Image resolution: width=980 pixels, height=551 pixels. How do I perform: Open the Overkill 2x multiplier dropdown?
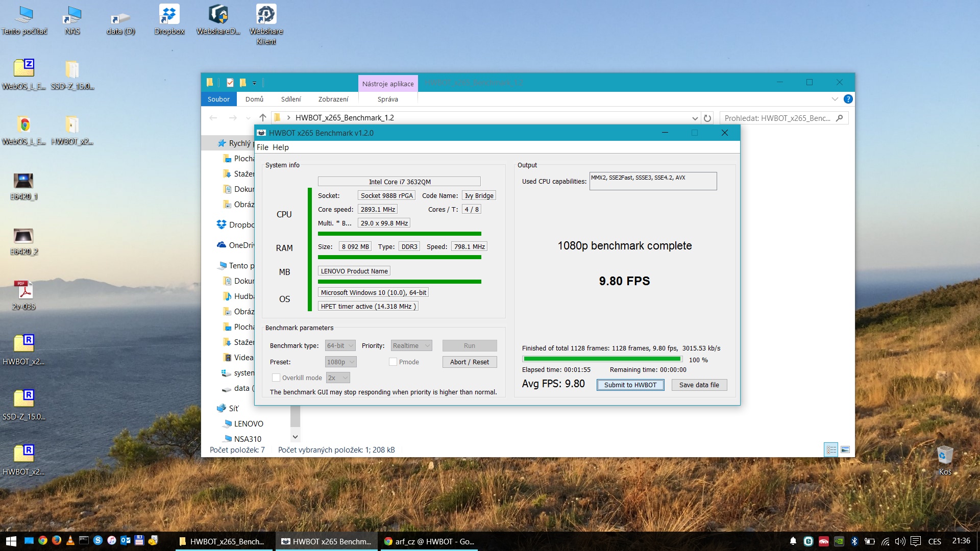338,378
